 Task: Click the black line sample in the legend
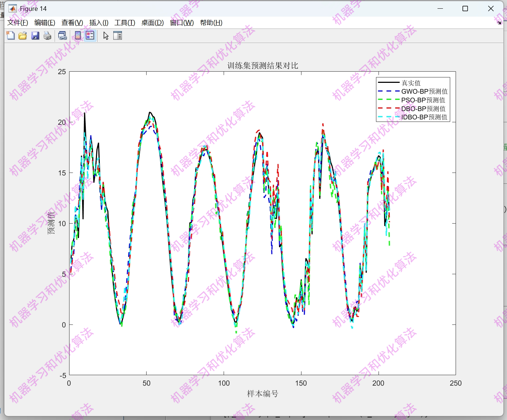(389, 82)
